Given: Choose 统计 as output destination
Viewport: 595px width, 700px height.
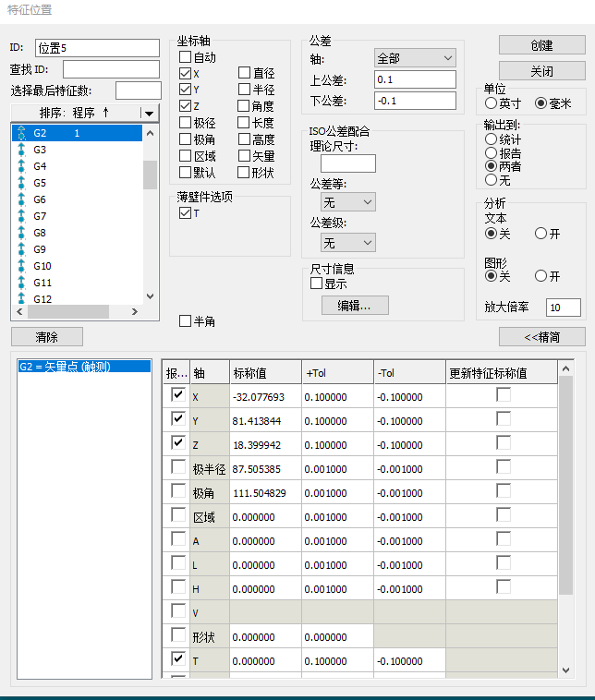Looking at the screenshot, I should 492,139.
